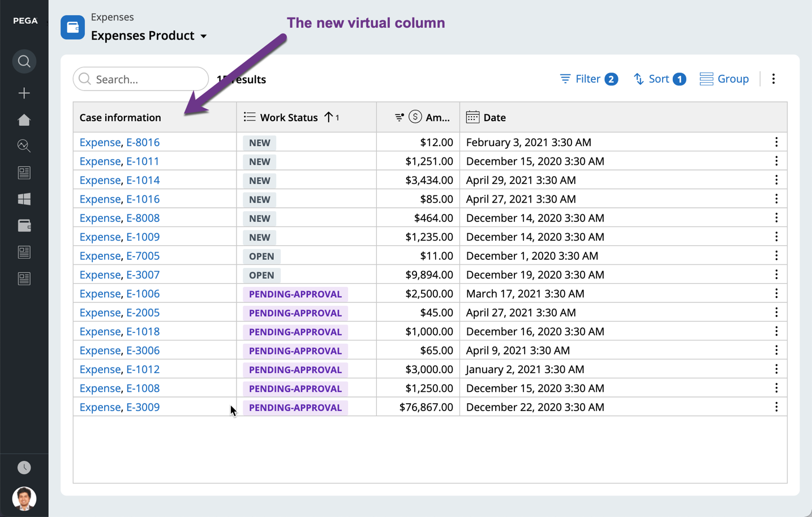Open the Group options

click(724, 79)
